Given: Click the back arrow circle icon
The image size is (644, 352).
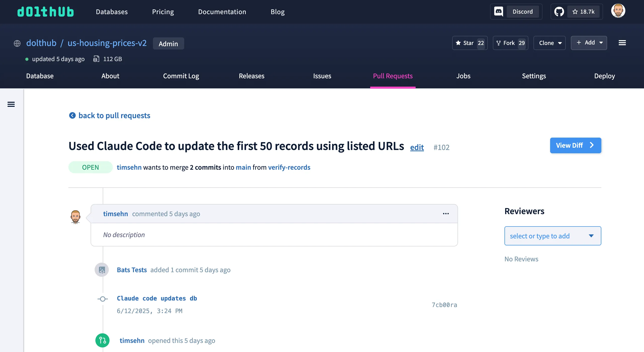Looking at the screenshot, I should pyautogui.click(x=72, y=115).
